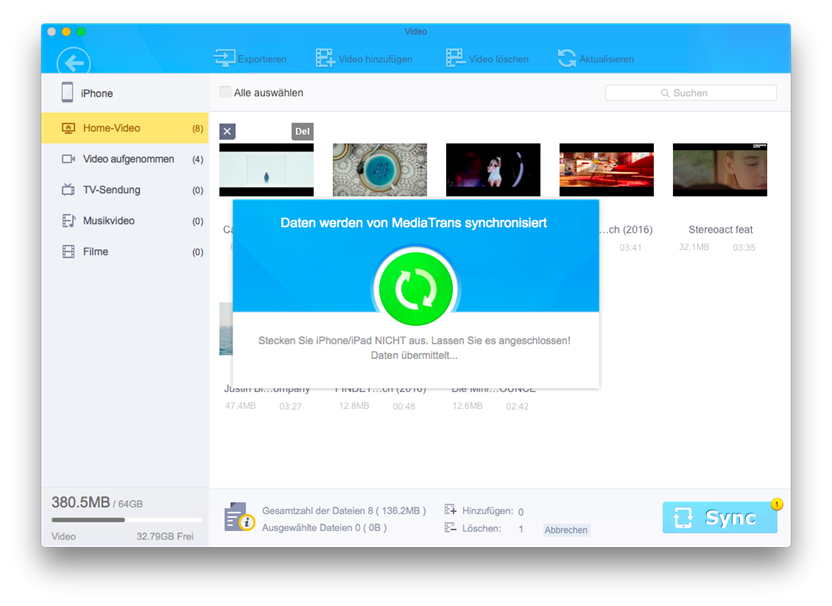Click the 00:48 duration text
The image size is (832, 606).
(404, 406)
